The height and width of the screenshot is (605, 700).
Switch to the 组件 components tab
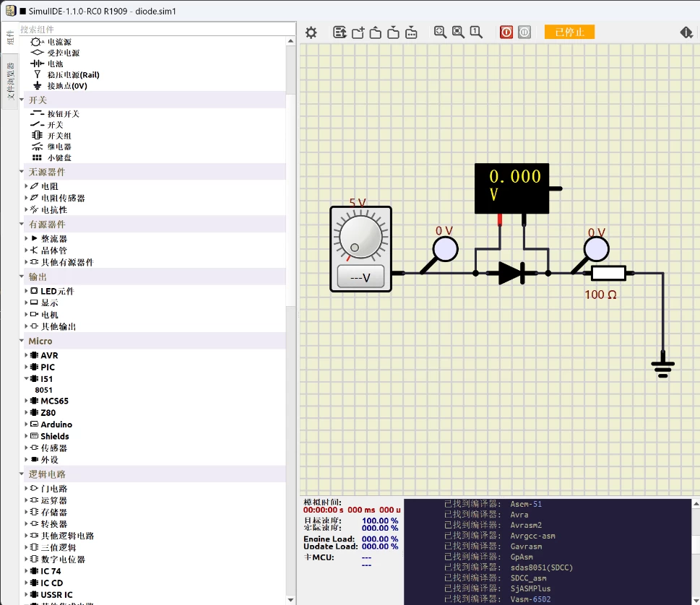(11, 38)
